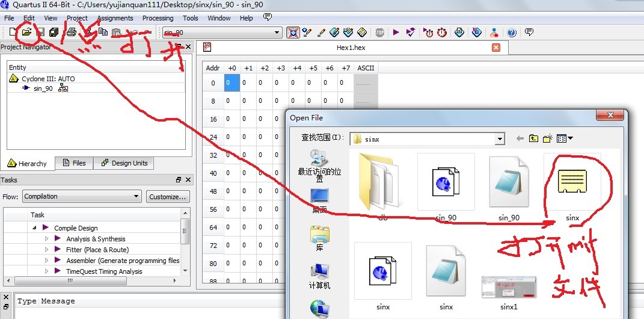Click the blue Help question mark icon
Image resolution: width=644 pixels, height=319 pixels.
(512, 33)
